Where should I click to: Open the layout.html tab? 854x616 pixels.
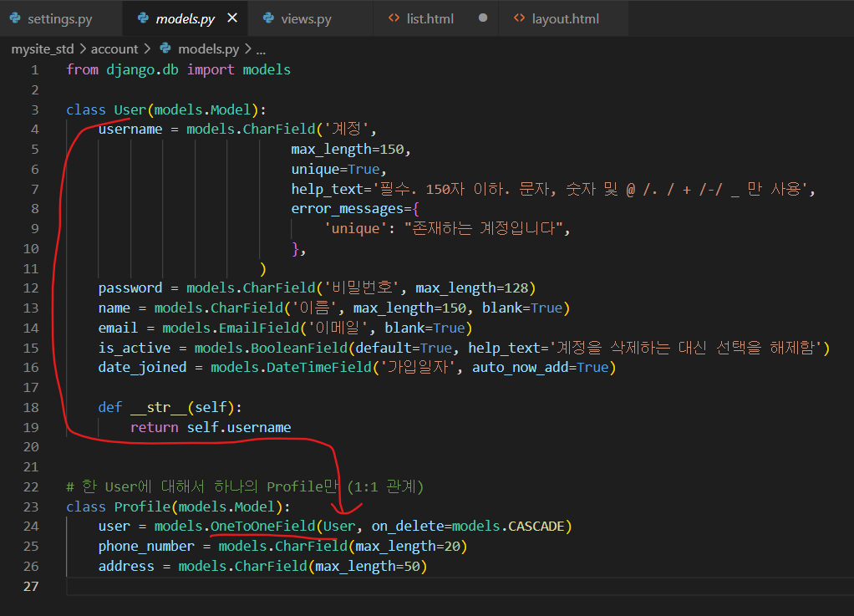[566, 18]
